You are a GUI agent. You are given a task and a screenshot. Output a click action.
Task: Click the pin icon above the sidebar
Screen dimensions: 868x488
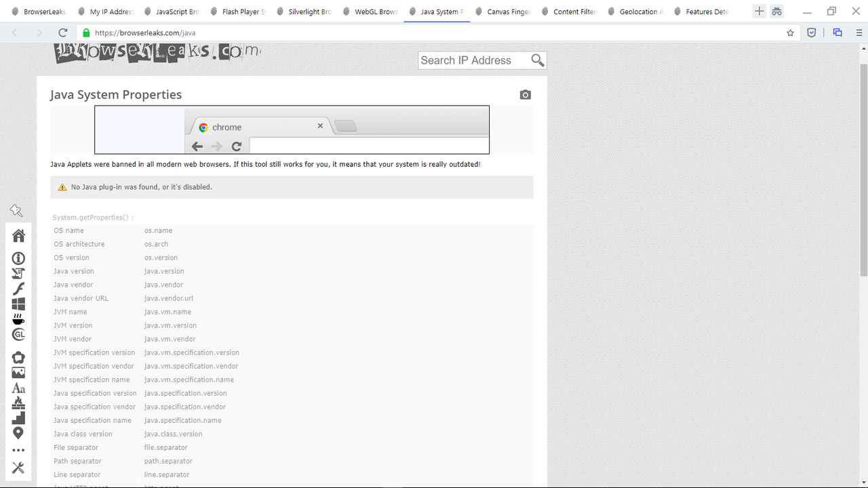[16, 211]
